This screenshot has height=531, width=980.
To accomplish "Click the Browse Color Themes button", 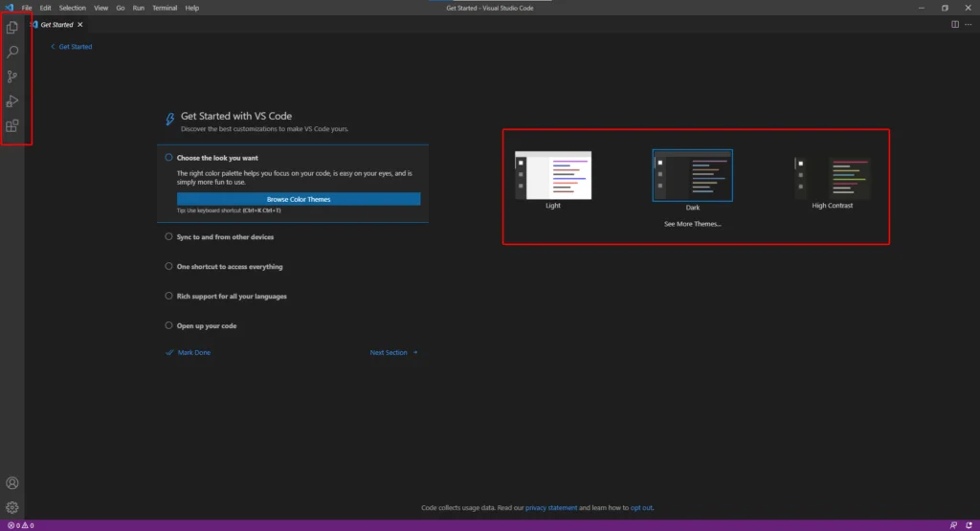I will pos(299,199).
